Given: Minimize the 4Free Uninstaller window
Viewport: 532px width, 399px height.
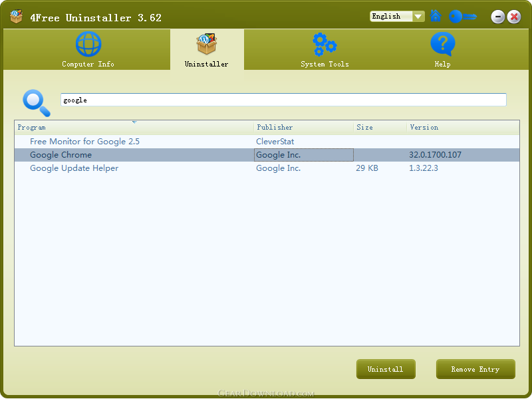Looking at the screenshot, I should click(x=497, y=17).
